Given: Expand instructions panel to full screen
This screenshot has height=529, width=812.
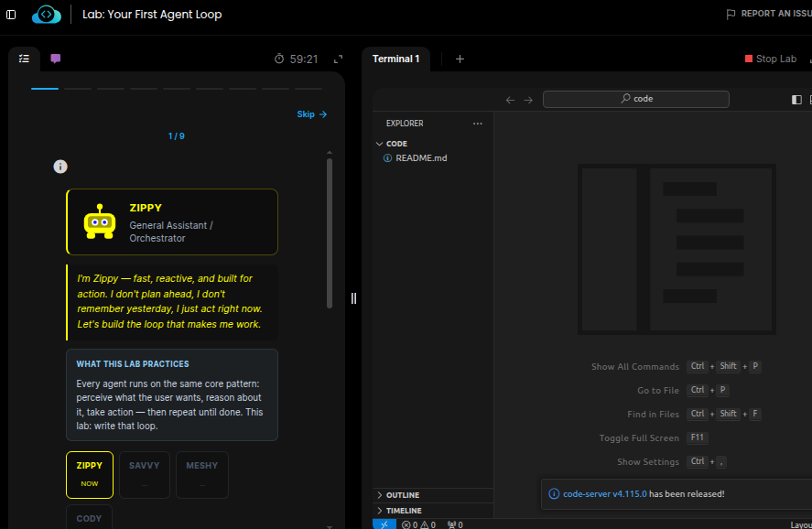Looking at the screenshot, I should (x=338, y=59).
